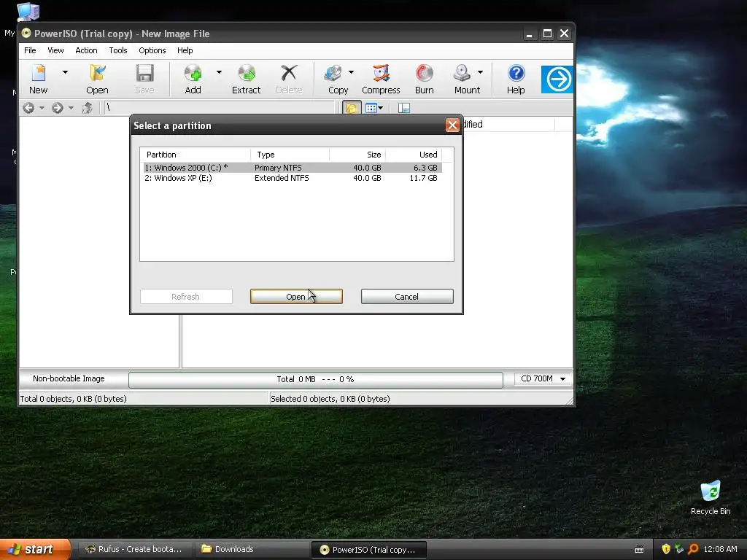The image size is (747, 560).
Task: Open the File menu
Action: [30, 50]
